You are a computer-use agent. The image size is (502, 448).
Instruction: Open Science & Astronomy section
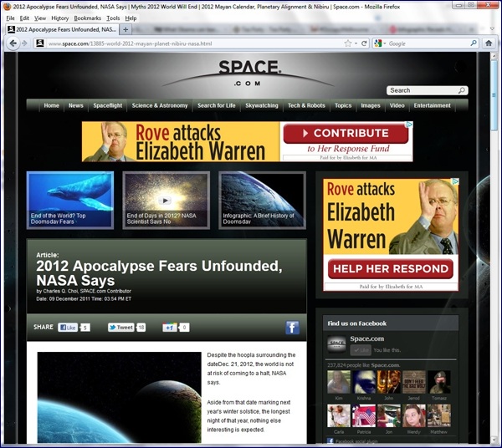pyautogui.click(x=160, y=105)
